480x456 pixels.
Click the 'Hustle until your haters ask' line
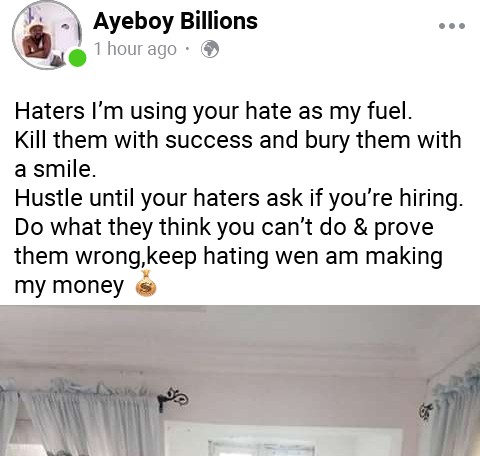coord(239,198)
